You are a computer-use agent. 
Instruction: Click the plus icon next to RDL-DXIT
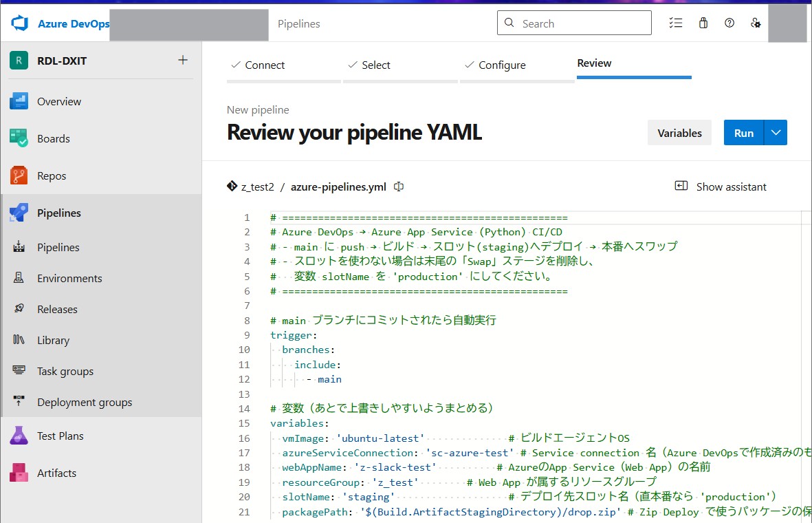[x=183, y=60]
